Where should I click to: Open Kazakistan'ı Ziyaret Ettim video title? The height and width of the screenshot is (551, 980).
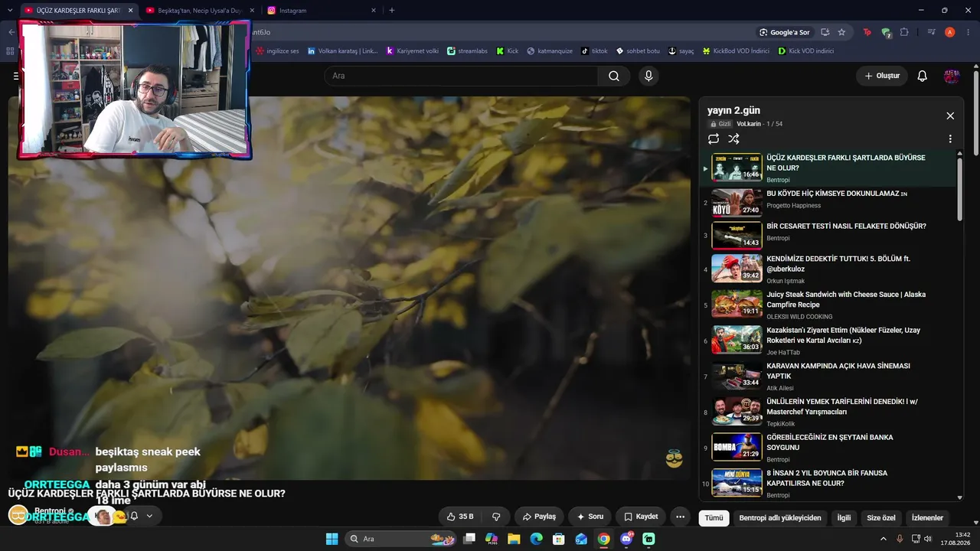[x=843, y=335]
